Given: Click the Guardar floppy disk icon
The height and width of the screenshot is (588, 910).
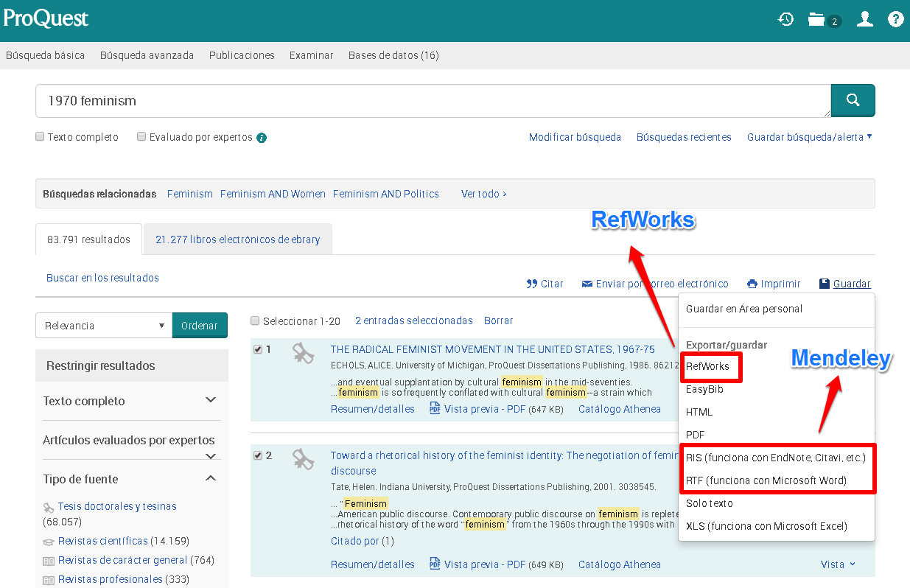Looking at the screenshot, I should (x=825, y=284).
